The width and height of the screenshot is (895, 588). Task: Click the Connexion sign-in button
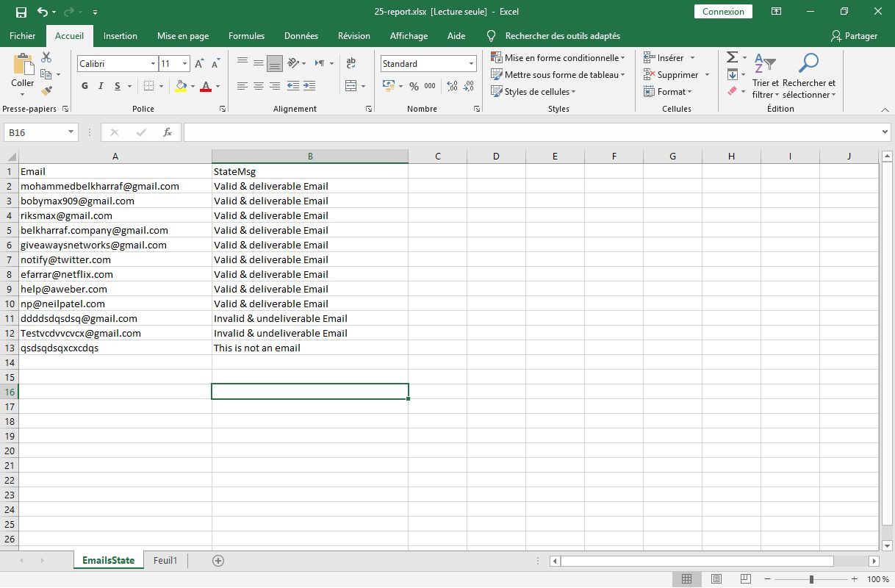tap(723, 12)
